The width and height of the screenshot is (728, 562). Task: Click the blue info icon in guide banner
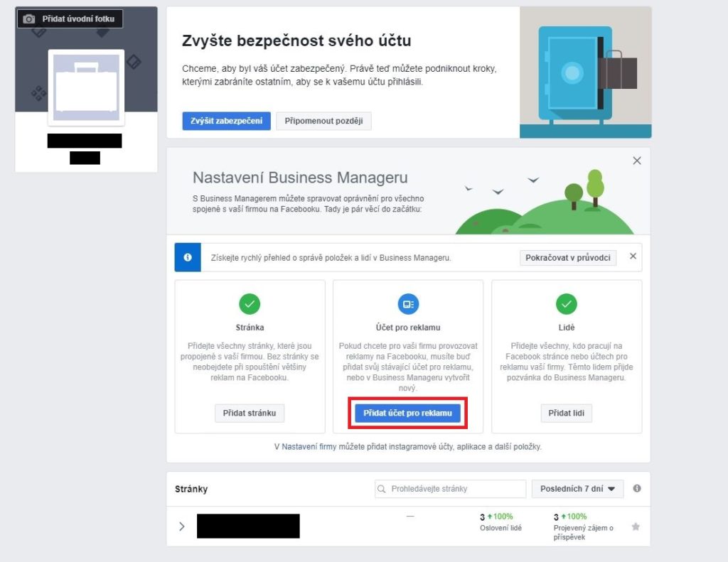pos(188,257)
